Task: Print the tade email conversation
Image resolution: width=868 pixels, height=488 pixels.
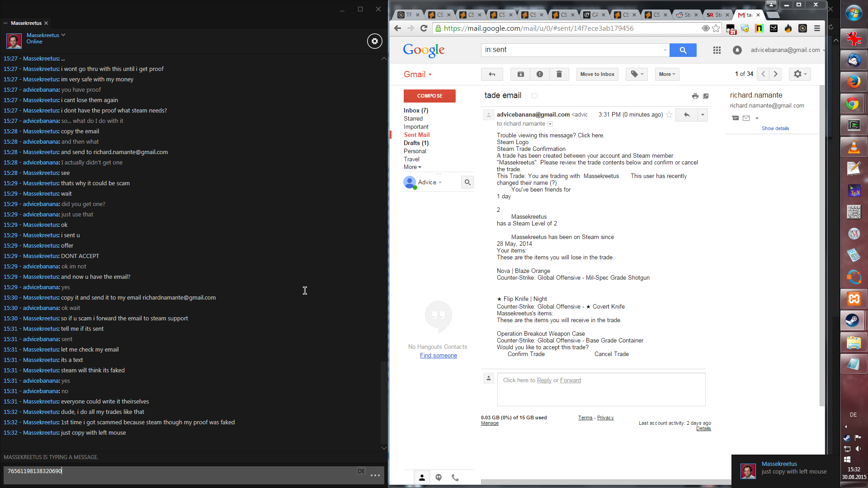Action: pyautogui.click(x=695, y=96)
